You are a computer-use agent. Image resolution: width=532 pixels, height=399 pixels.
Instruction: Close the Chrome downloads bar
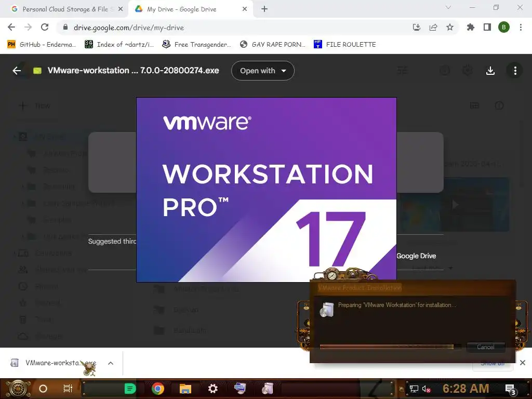click(523, 363)
